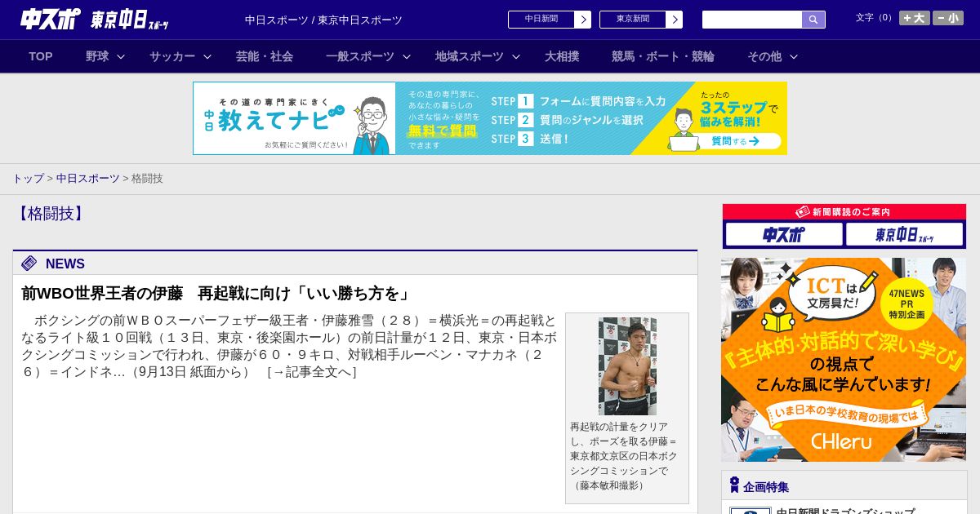The image size is (980, 514).
Task: Open the ICT CHIeru sidebar advertisement
Action: pyautogui.click(x=844, y=360)
